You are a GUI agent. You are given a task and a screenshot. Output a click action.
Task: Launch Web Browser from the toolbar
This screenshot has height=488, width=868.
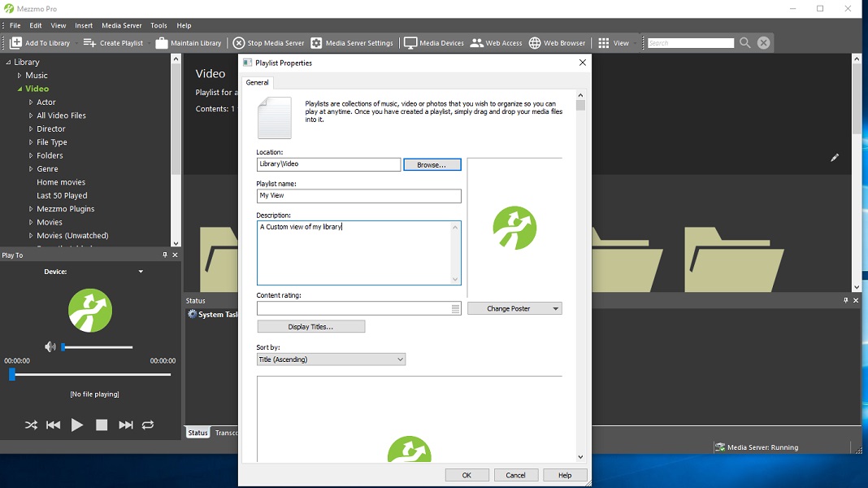pyautogui.click(x=557, y=42)
